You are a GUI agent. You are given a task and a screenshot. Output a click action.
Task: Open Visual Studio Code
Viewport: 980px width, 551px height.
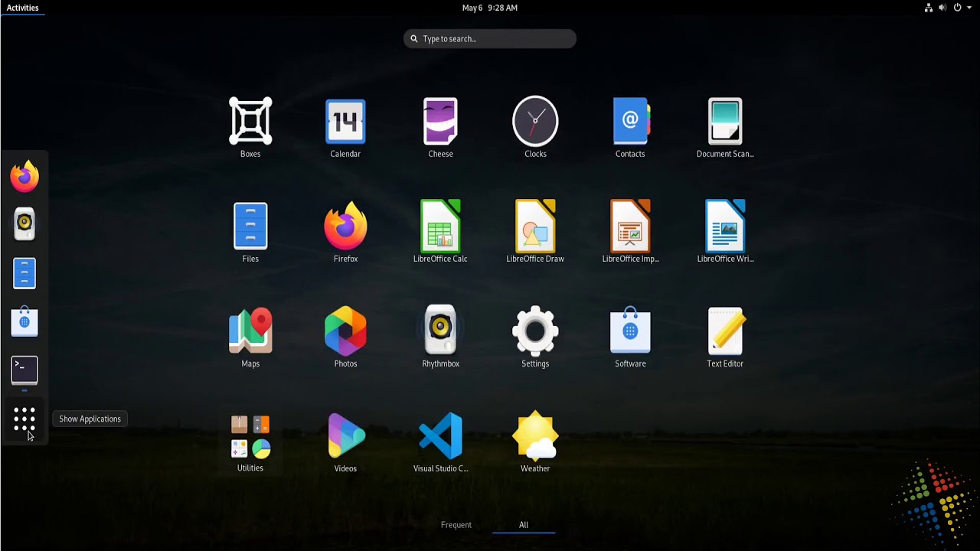(440, 437)
